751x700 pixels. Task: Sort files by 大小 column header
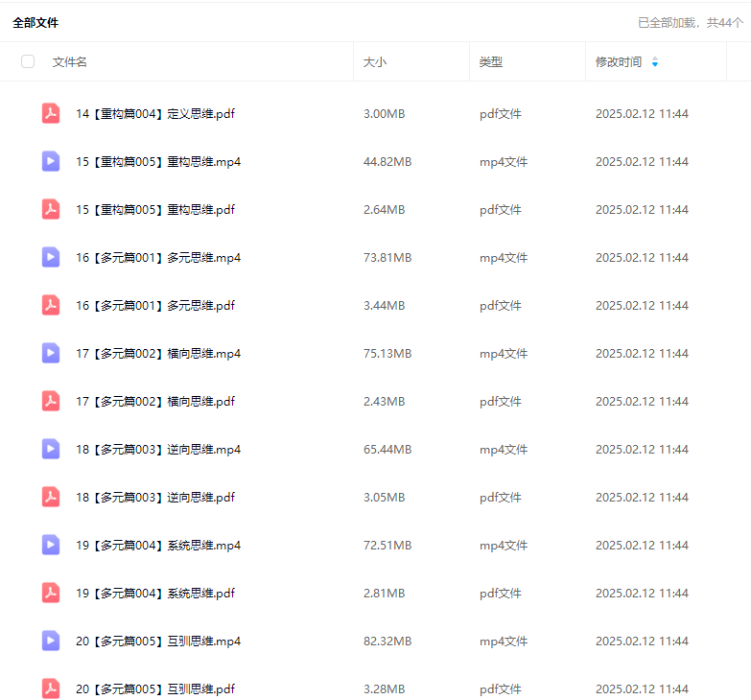[375, 61]
